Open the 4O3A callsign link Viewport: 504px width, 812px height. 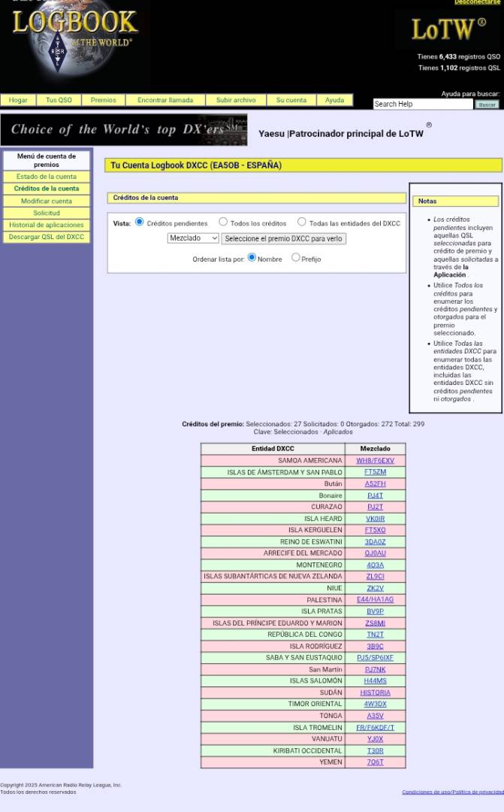click(375, 565)
